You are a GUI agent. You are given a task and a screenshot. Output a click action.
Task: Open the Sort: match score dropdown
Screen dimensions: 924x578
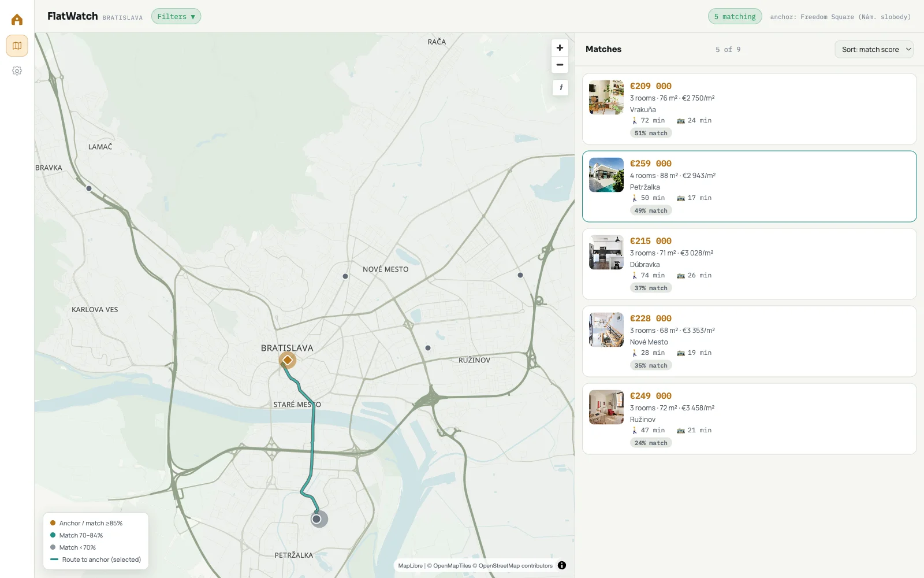[874, 50]
